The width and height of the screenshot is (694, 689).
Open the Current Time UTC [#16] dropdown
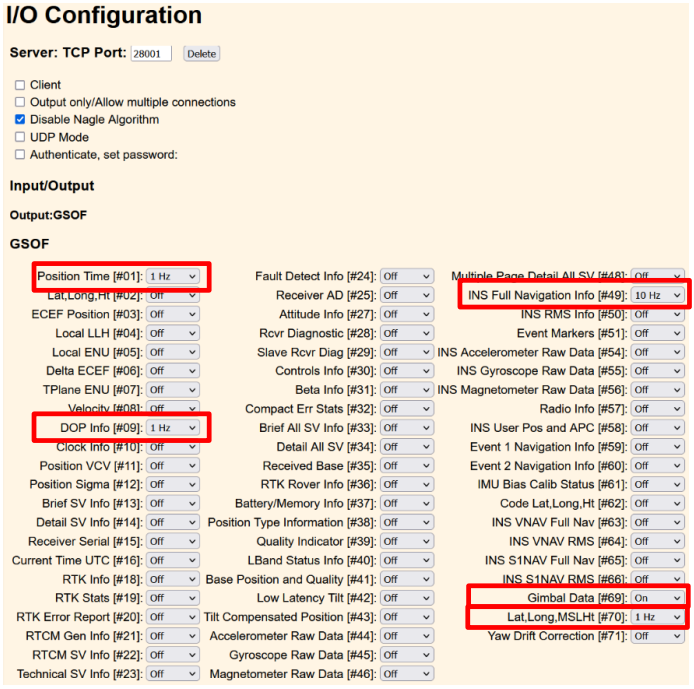(173, 560)
